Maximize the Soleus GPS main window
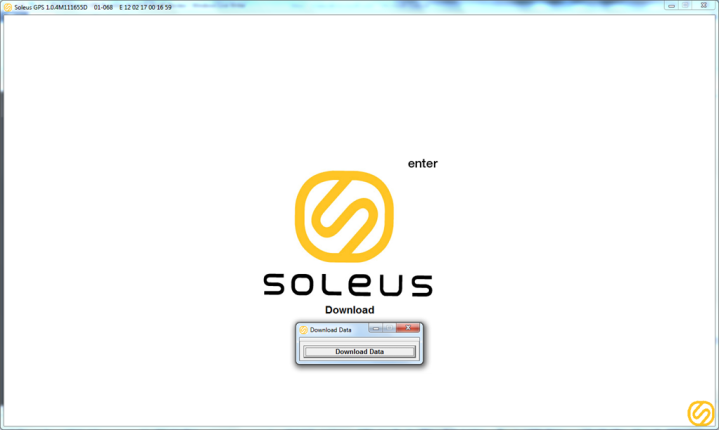 coord(686,6)
